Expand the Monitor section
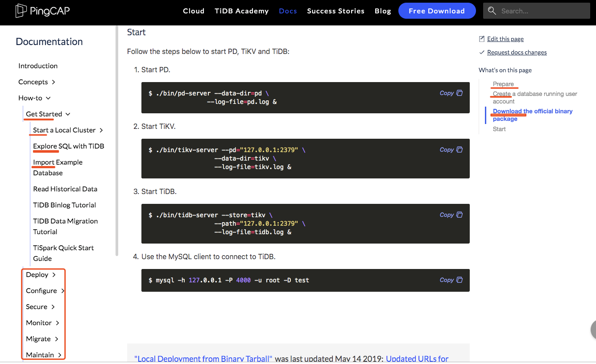 pos(43,323)
